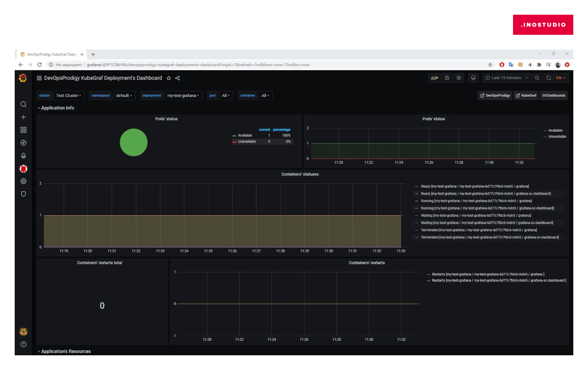Open a new browser tab
588x370 pixels.
pos(93,54)
